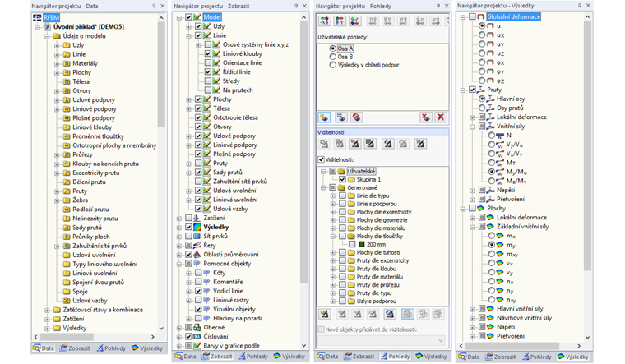Select the N internal force radio button
Viewport: 625px width, 364px height.
pyautogui.click(x=492, y=136)
